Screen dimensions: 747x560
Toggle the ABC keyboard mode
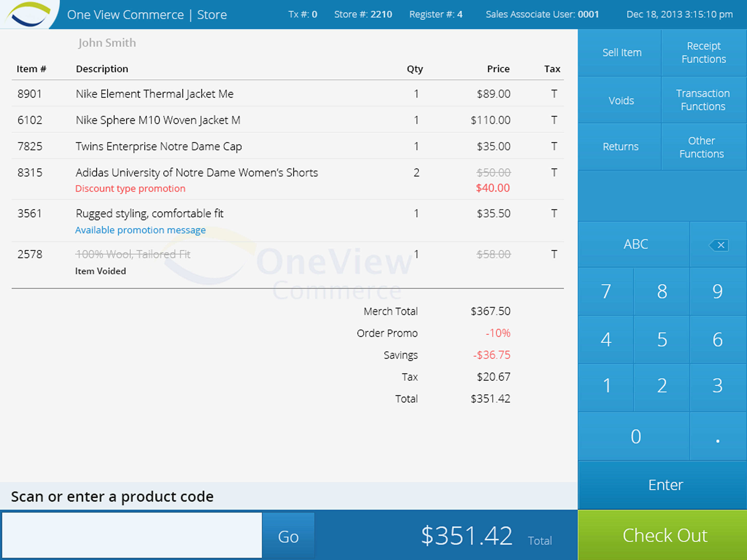(x=635, y=244)
